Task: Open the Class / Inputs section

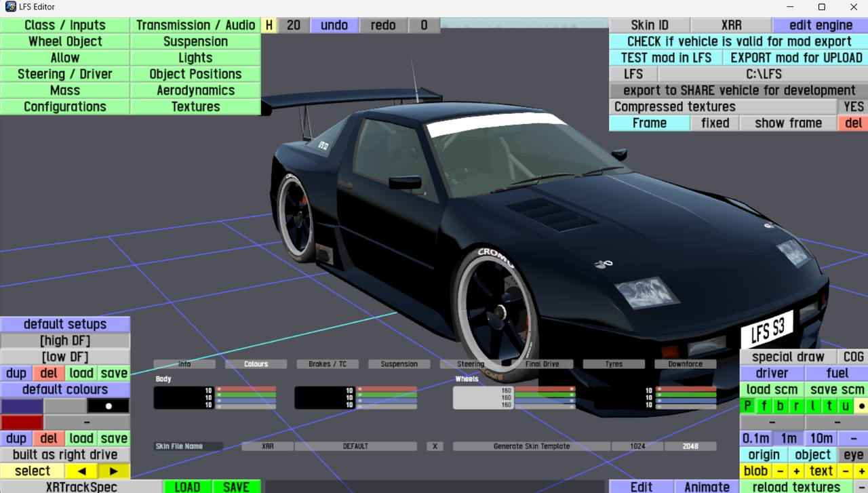Action: click(65, 25)
